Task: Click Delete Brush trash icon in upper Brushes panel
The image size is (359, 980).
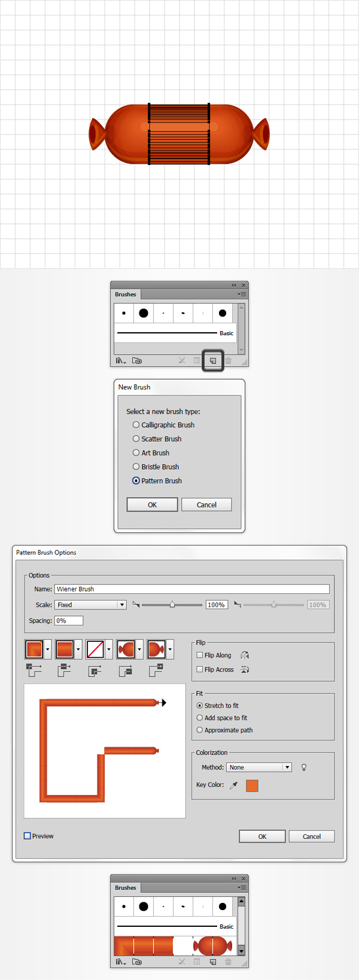Action: (228, 361)
